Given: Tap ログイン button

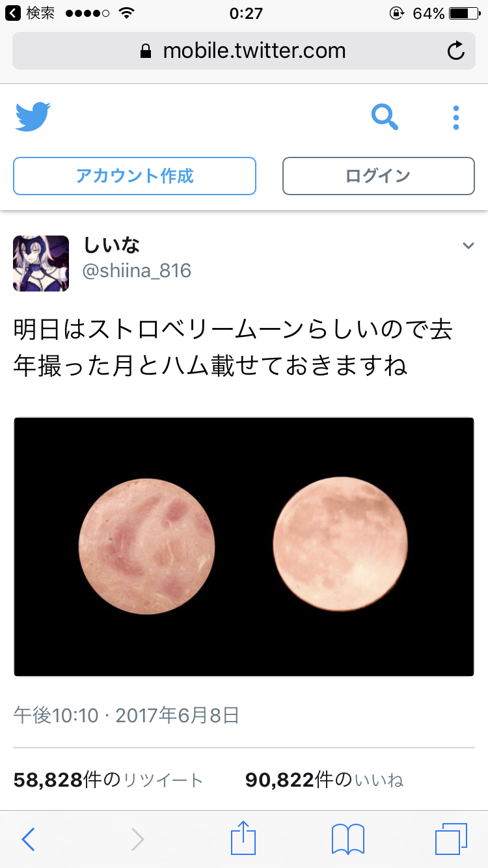Looking at the screenshot, I should point(379,176).
